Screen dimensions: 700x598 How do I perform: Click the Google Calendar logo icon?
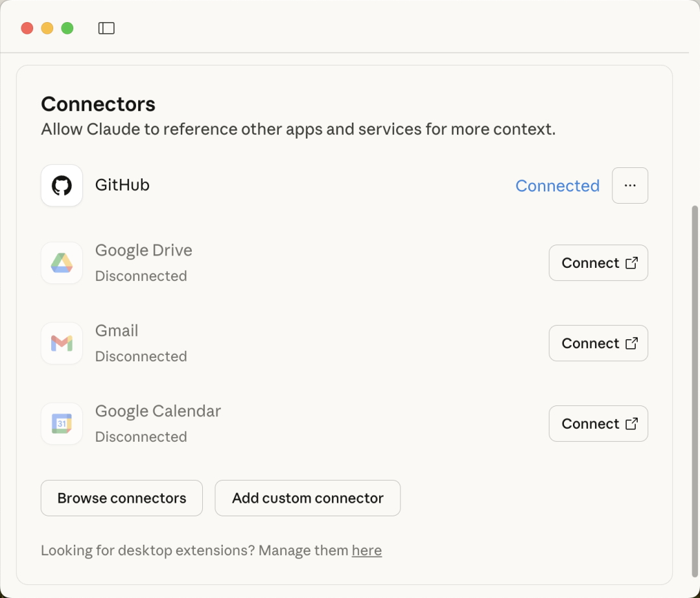click(x=62, y=424)
